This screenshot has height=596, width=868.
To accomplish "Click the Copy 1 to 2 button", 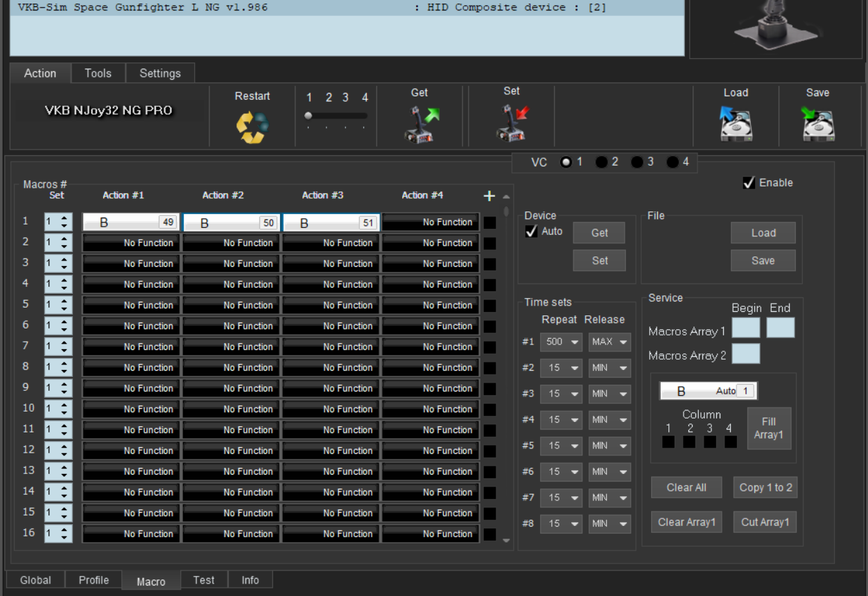I will (x=765, y=487).
